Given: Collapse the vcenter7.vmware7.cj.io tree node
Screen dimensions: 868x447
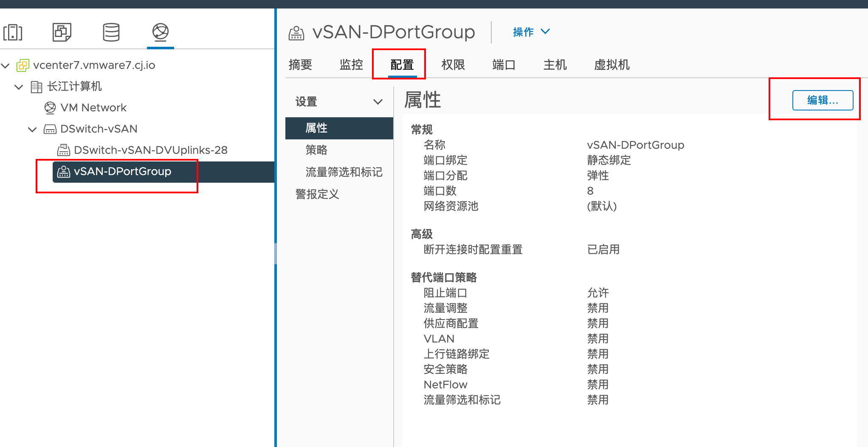Looking at the screenshot, I should coord(6,65).
